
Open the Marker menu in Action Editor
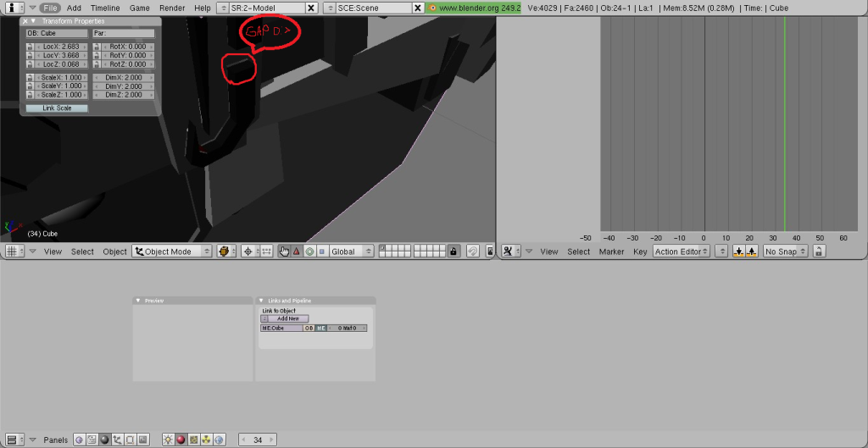(611, 252)
